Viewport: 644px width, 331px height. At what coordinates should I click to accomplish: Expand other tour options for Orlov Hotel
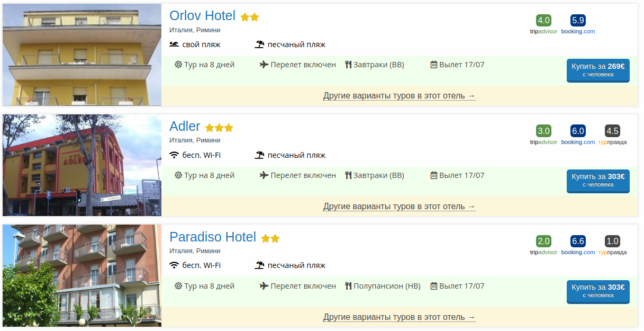tap(399, 96)
